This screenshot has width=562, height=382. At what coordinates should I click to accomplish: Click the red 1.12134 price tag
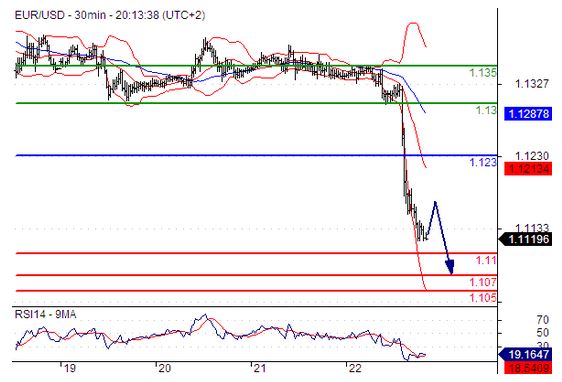pyautogui.click(x=528, y=169)
